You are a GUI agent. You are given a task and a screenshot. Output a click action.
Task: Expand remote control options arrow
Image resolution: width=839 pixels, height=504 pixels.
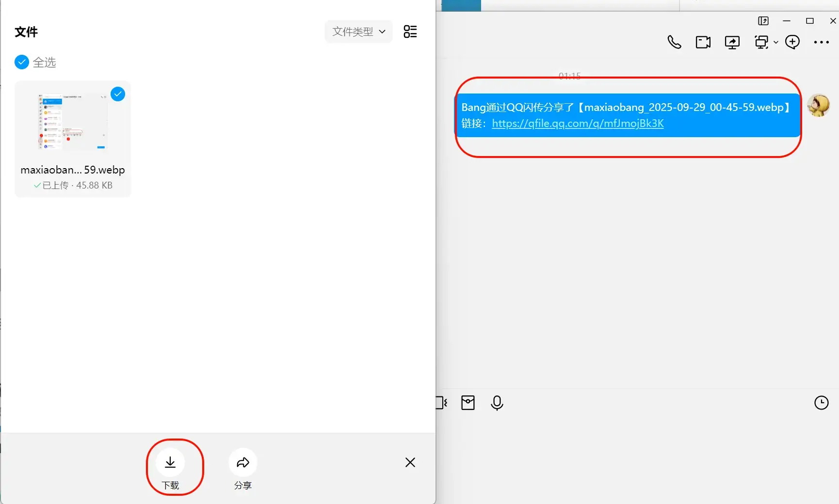[x=776, y=43]
